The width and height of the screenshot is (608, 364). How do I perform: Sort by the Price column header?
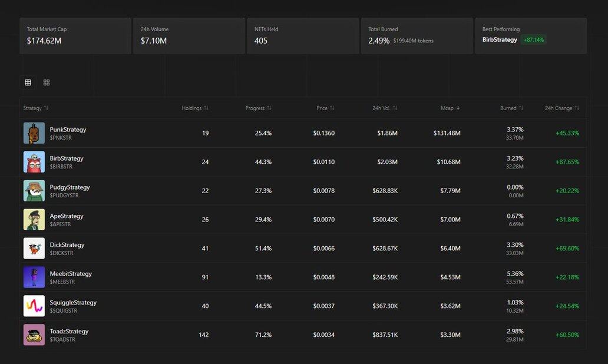(325, 108)
